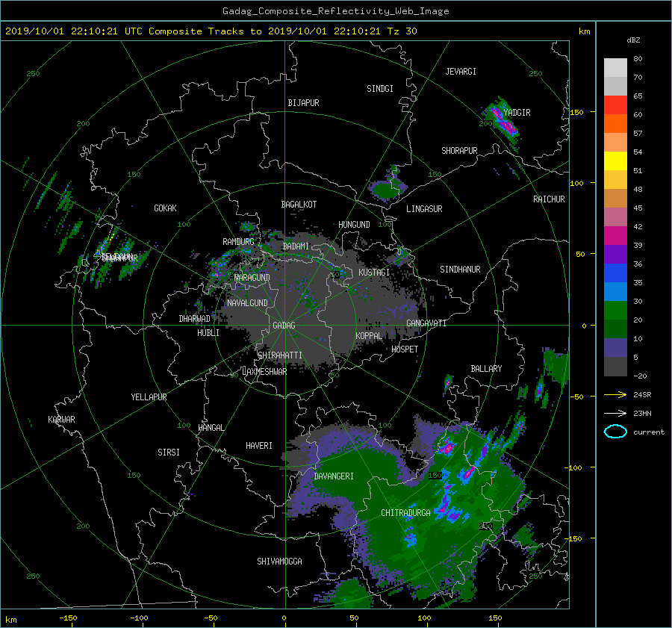Click the BIJAPUR city label
Viewport: 672px width, 628px height.
click(x=303, y=103)
